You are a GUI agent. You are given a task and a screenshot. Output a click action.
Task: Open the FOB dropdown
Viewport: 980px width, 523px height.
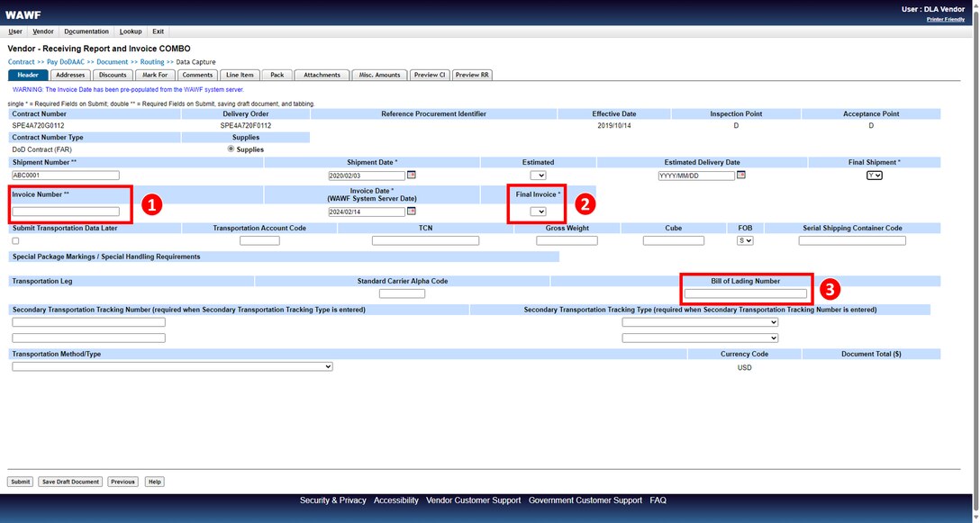745,240
